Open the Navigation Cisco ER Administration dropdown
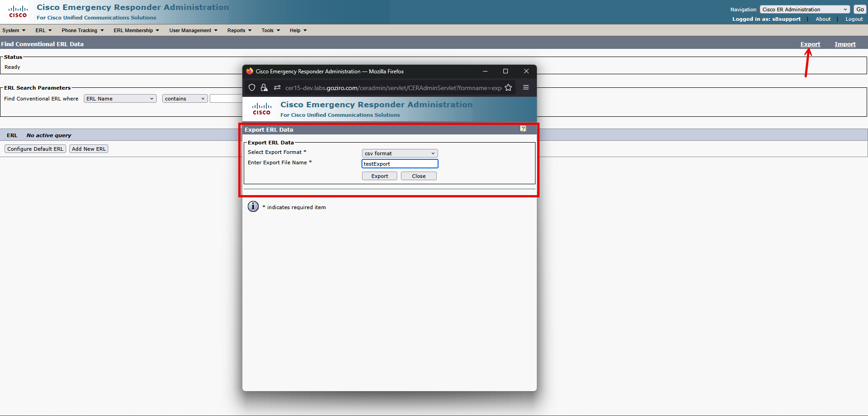Image resolution: width=868 pixels, height=416 pixels. 805,10
